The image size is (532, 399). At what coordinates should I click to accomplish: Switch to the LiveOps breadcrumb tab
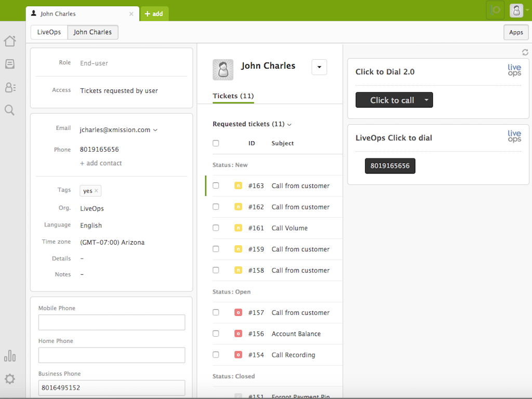coord(49,32)
